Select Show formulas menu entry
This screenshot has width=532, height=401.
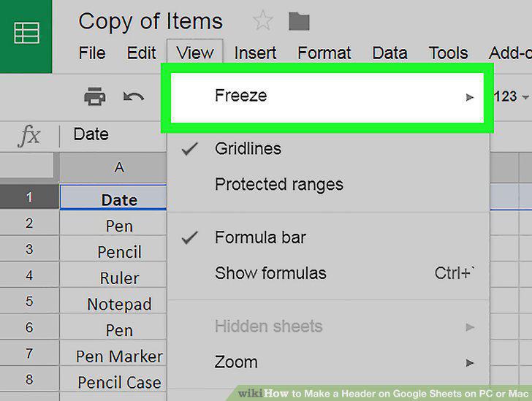[328, 273]
